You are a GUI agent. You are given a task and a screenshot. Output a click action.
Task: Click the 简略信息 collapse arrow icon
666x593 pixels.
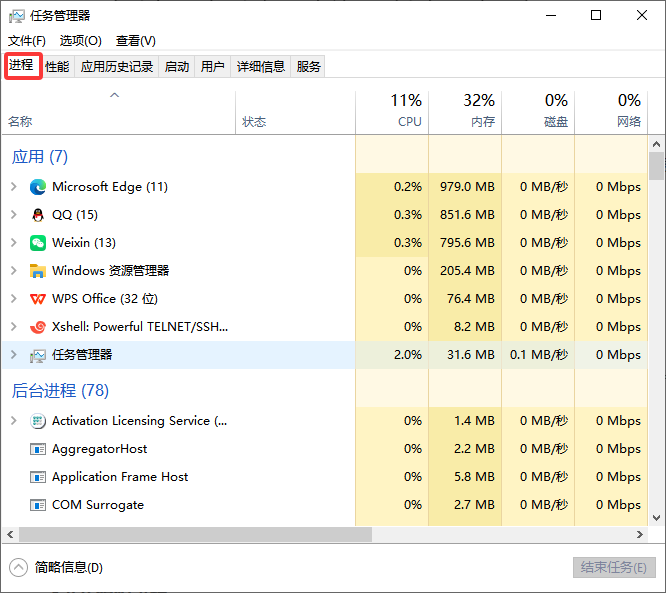(18, 568)
